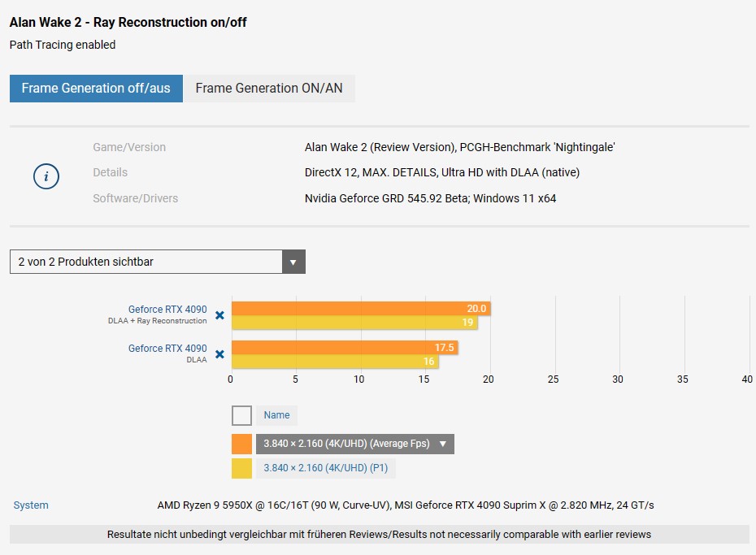This screenshot has width=756, height=555.
Task: Open the '2 von 2 Produkten sichtbar' box
Action: (x=146, y=262)
